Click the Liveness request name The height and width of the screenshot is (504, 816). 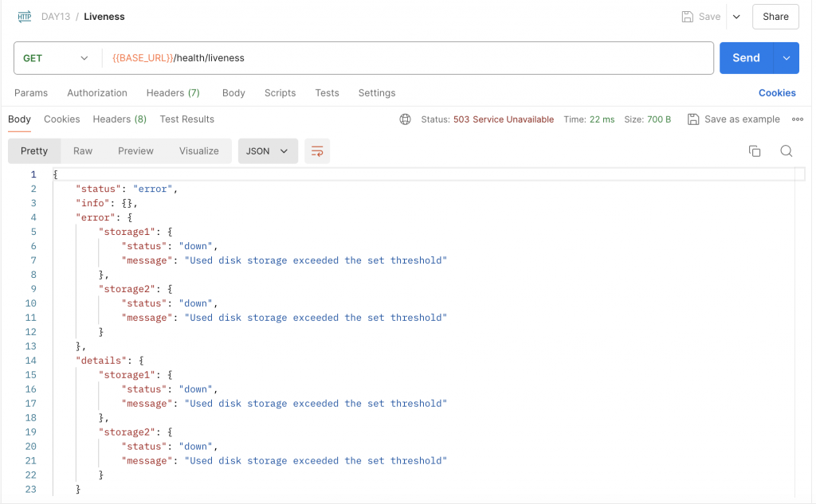pyautogui.click(x=104, y=17)
